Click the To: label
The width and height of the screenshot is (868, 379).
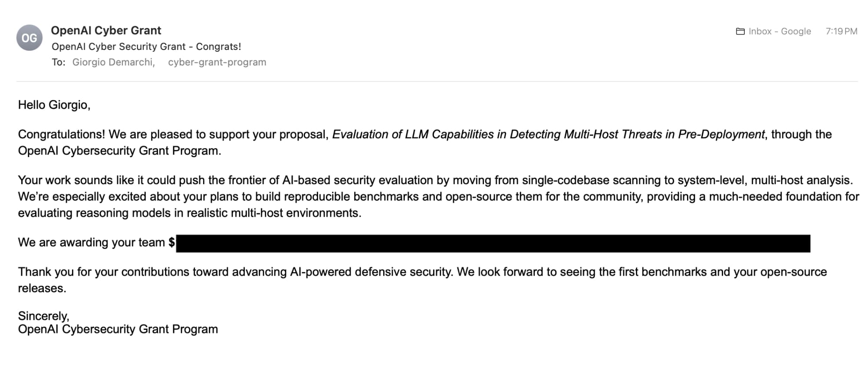point(58,62)
